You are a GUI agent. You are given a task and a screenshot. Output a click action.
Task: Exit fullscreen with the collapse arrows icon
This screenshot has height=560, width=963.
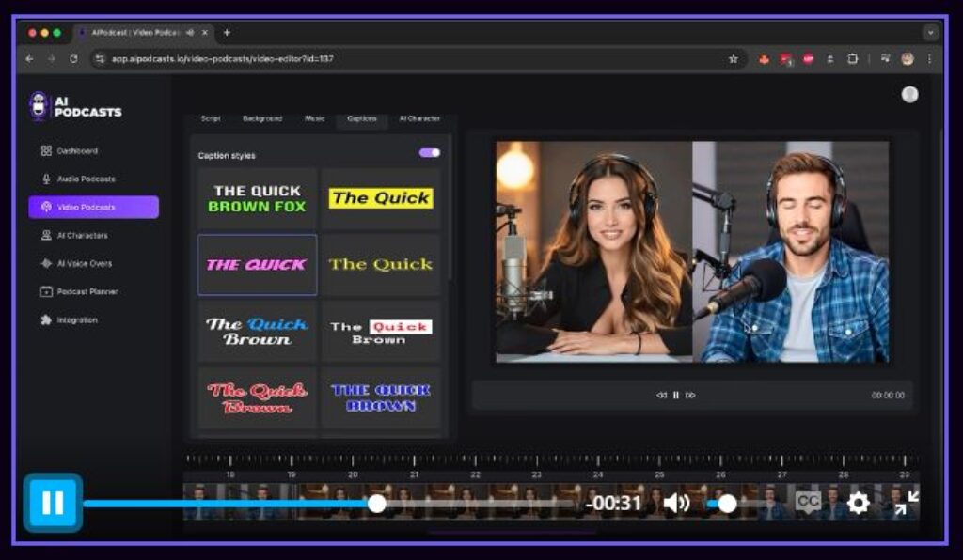(x=908, y=503)
